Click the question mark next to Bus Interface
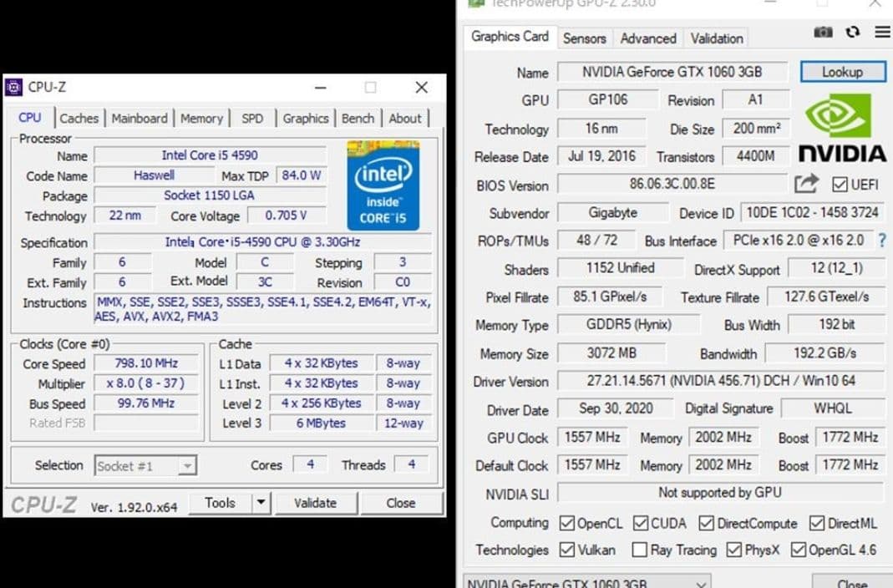The width and height of the screenshot is (893, 588). click(882, 241)
